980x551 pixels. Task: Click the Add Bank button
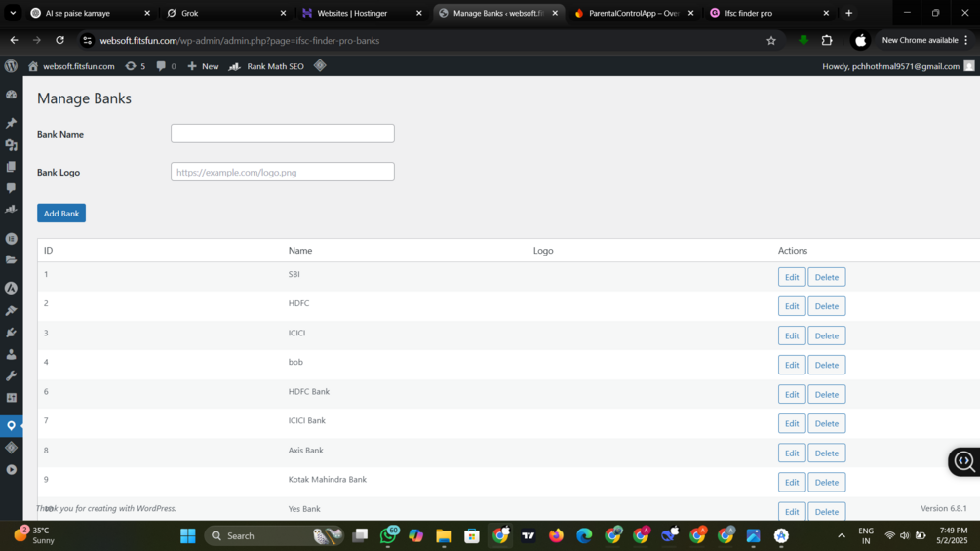tap(61, 213)
